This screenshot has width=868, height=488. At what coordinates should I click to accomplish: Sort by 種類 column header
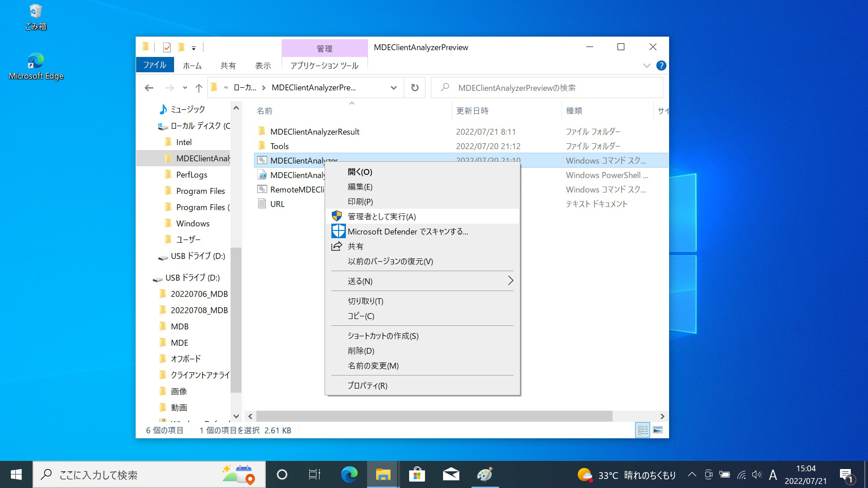point(574,111)
